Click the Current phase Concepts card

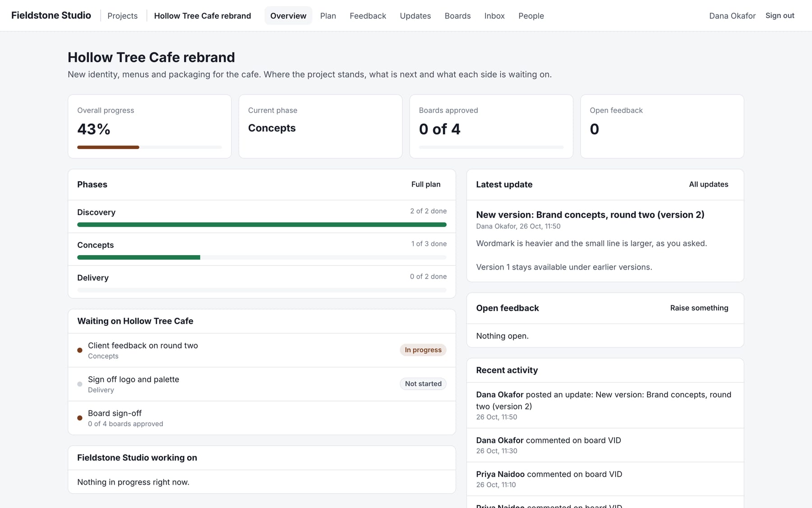[320, 126]
